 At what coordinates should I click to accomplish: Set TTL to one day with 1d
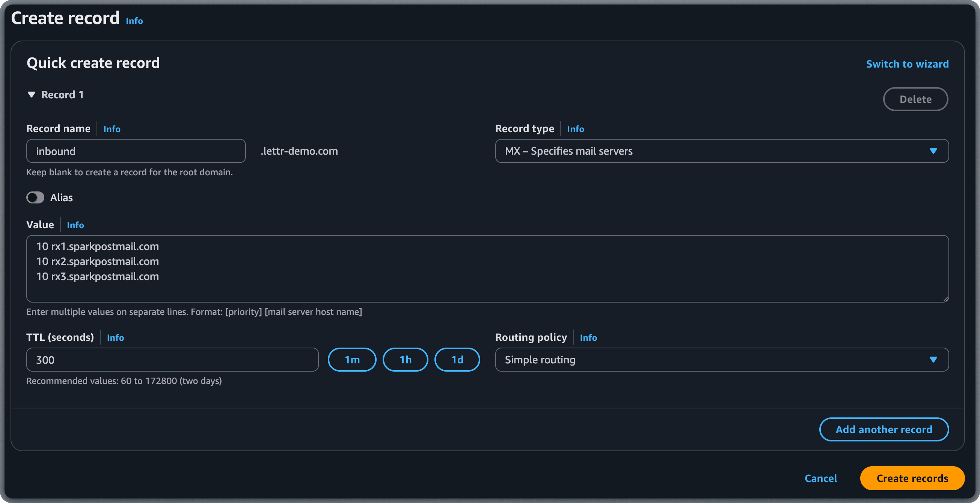tap(457, 359)
